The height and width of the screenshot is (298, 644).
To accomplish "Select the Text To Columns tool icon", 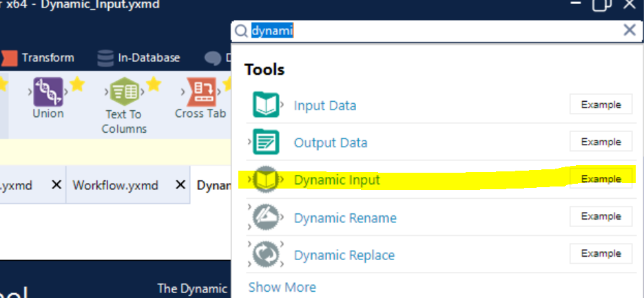I will pos(123,92).
